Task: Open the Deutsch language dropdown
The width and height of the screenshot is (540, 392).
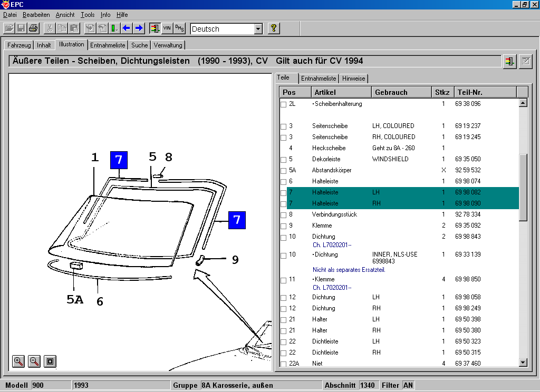Action: pos(258,29)
